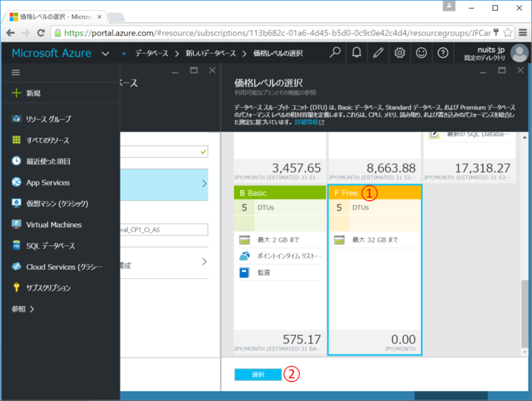Click データベース breadcrumb
The height and width of the screenshot is (401, 532).
click(152, 53)
